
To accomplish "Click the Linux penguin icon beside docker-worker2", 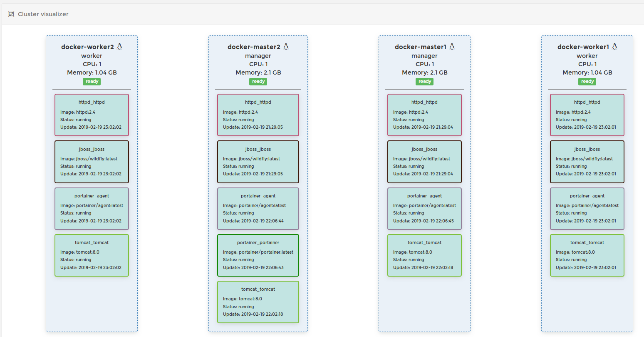I will (x=119, y=47).
